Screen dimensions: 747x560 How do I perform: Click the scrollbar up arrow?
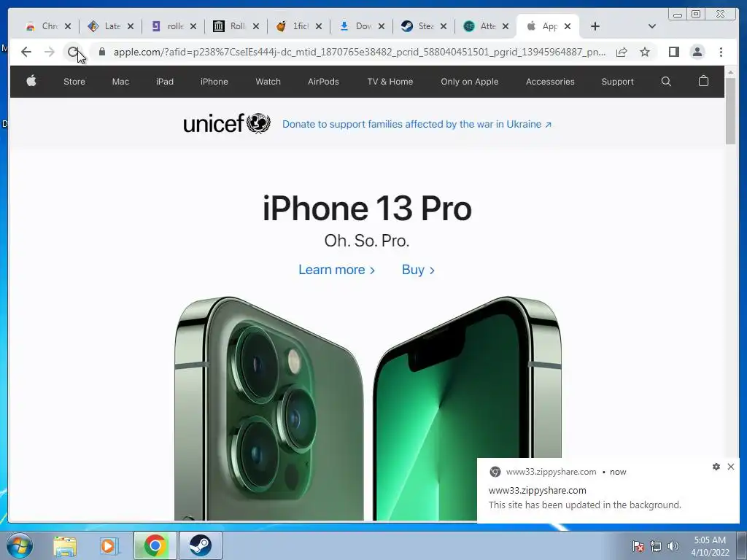pyautogui.click(x=731, y=72)
